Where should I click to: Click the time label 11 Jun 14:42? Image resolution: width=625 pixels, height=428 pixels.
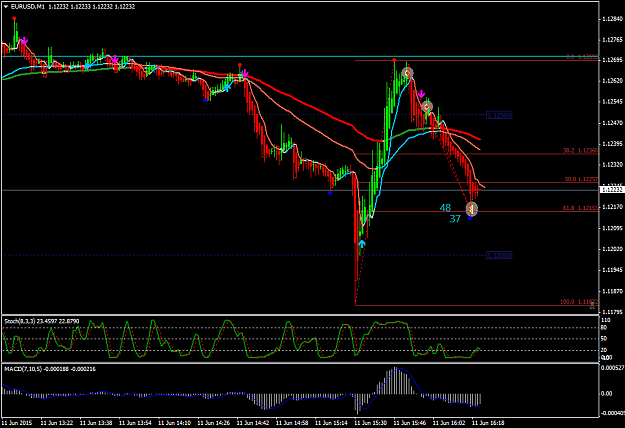(253, 422)
